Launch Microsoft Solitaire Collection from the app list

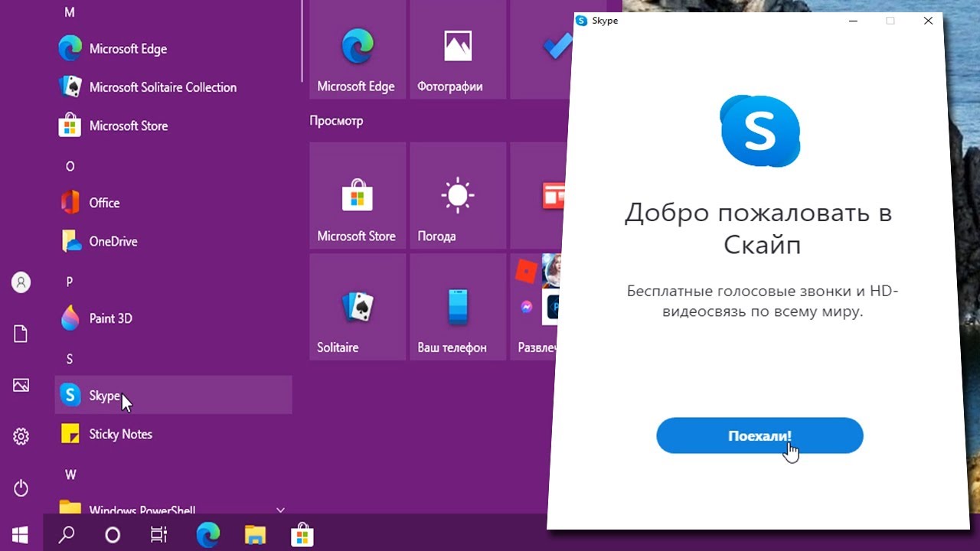pos(173,87)
